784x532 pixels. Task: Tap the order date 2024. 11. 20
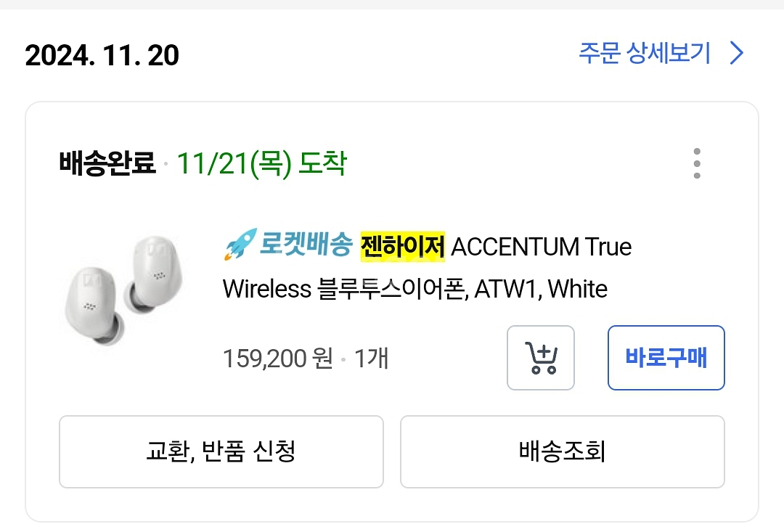102,55
